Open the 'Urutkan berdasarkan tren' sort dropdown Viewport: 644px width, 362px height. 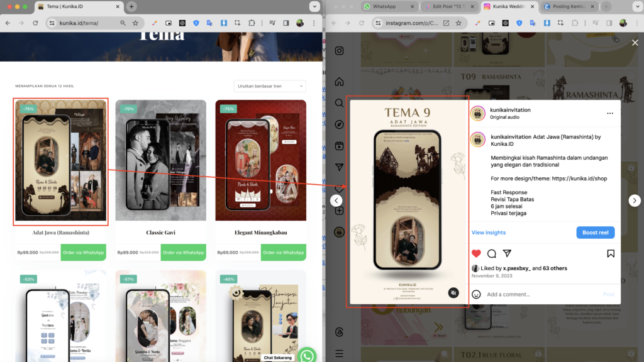pyautogui.click(x=270, y=86)
